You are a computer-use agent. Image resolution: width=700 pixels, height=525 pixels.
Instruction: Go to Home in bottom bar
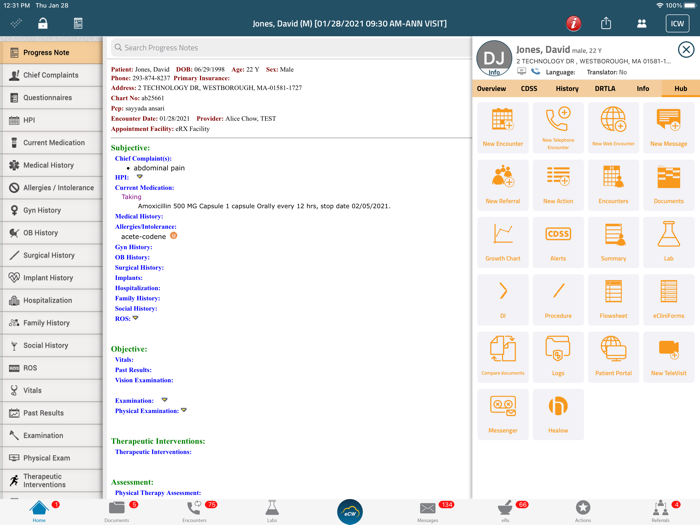(39, 511)
